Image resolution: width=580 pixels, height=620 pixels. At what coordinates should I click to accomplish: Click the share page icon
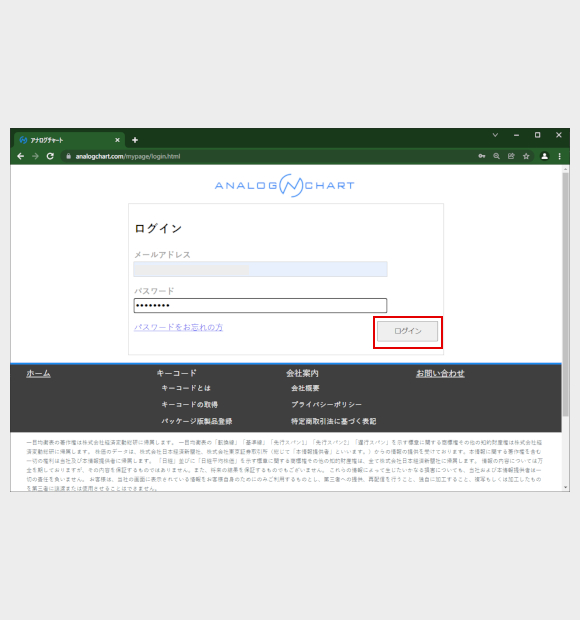[x=511, y=156]
